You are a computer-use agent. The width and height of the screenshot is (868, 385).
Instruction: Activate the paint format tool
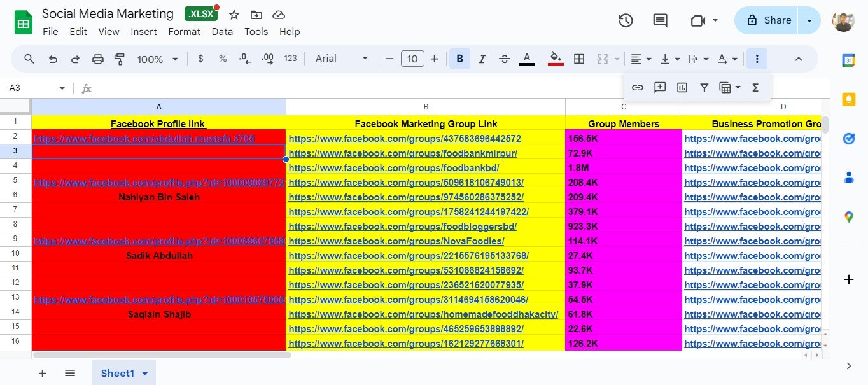point(119,59)
